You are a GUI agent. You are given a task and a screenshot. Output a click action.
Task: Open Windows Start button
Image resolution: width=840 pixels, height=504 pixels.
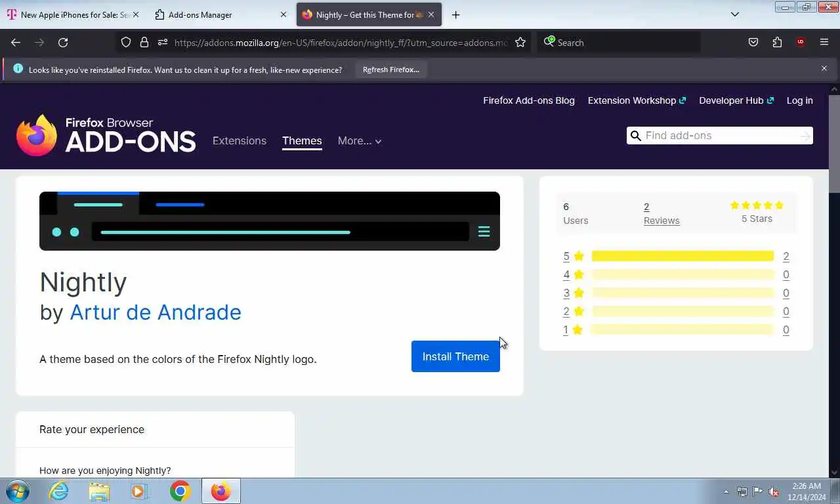coord(17,491)
